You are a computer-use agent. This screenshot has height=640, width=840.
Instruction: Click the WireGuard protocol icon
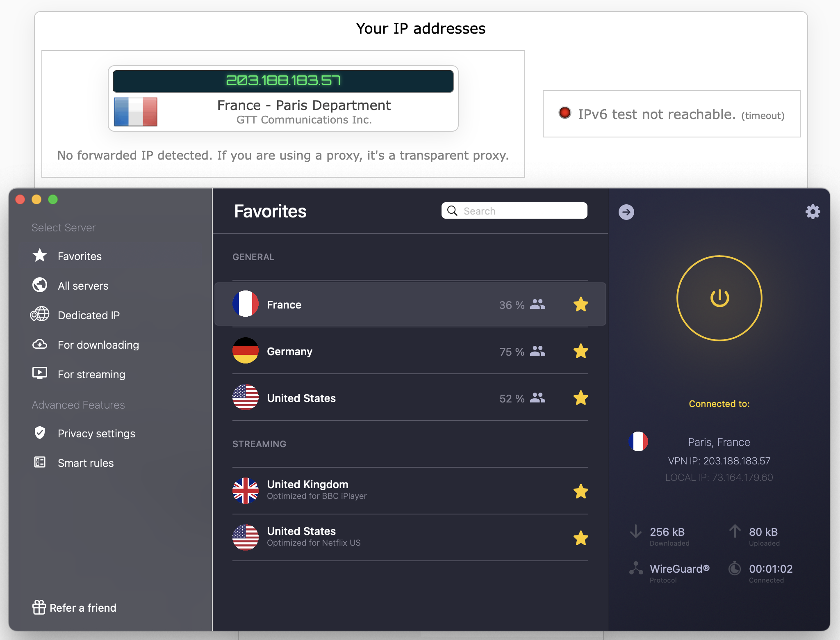[x=636, y=569]
